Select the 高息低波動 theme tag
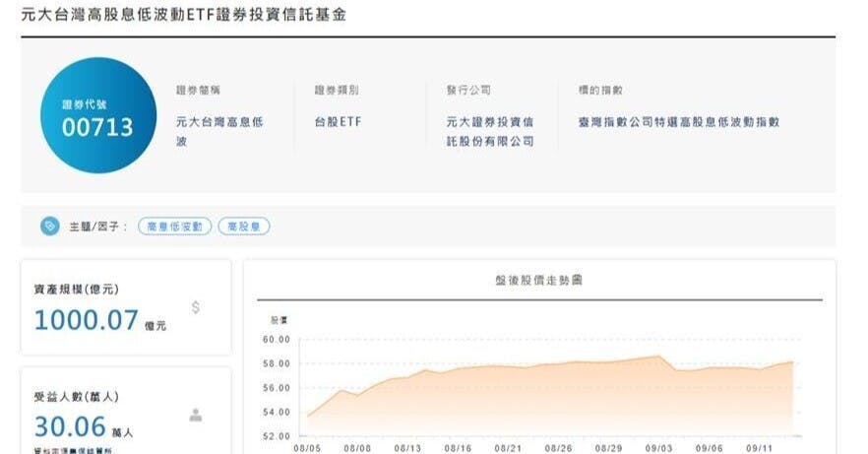868x454 pixels. (174, 227)
